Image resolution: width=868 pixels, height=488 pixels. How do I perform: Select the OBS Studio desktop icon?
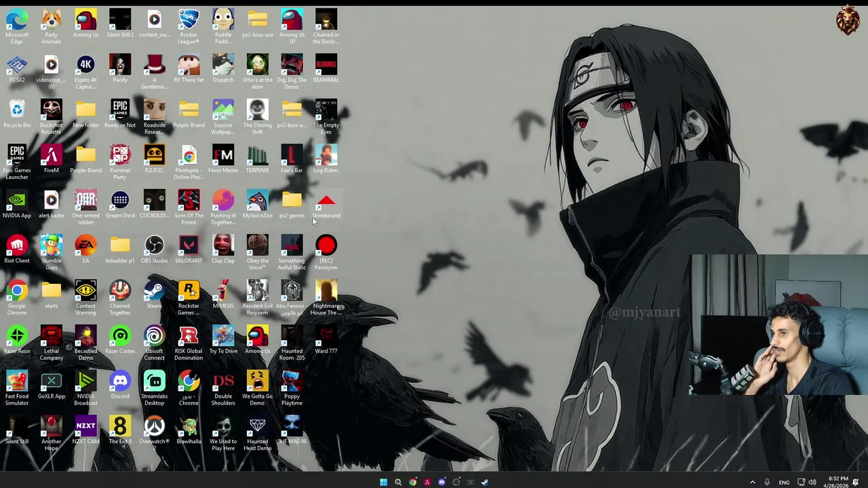coord(154,249)
